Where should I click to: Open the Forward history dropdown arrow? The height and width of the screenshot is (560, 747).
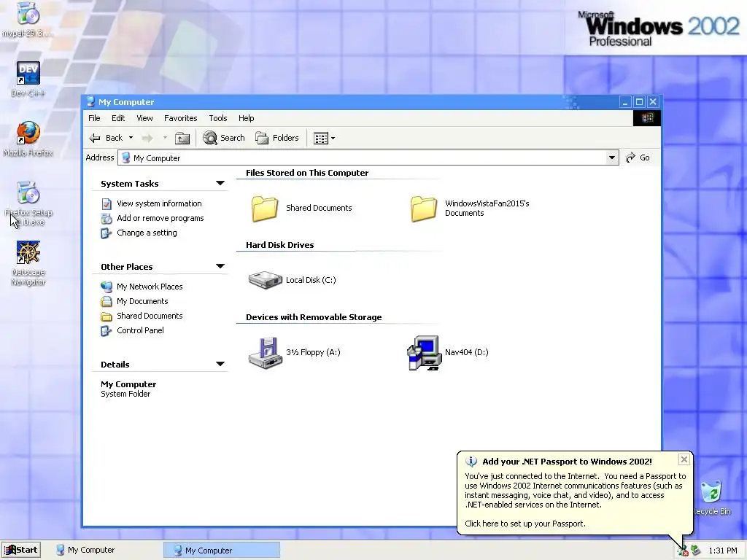[x=165, y=138]
